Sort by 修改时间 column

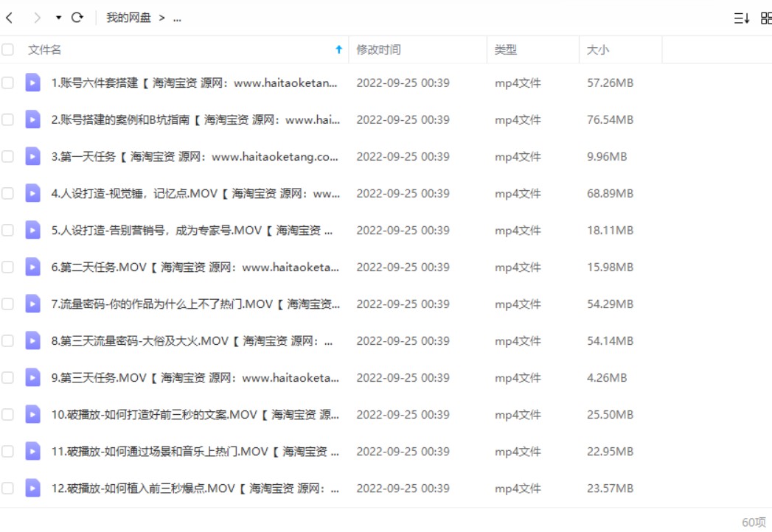[x=378, y=49]
